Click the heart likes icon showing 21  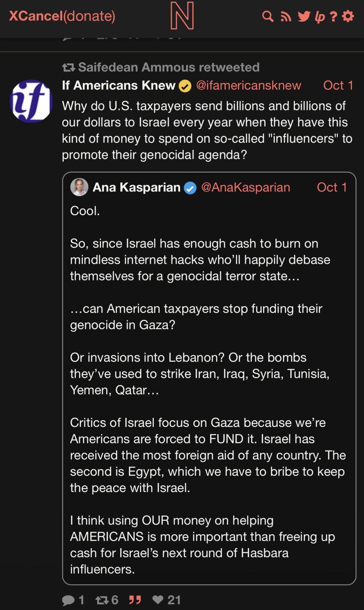[x=158, y=600]
